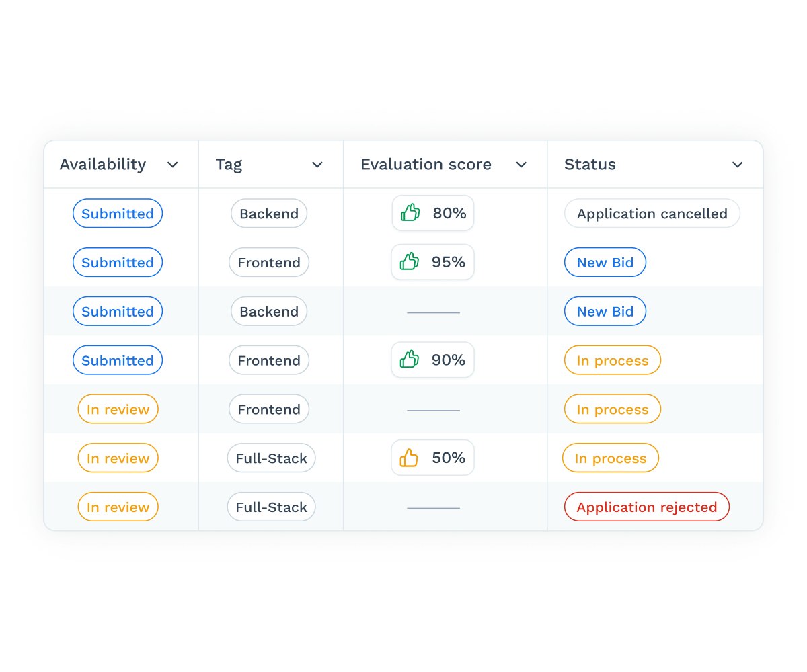This screenshot has width=807, height=672.
Task: Click the Status column header label
Action: point(590,165)
